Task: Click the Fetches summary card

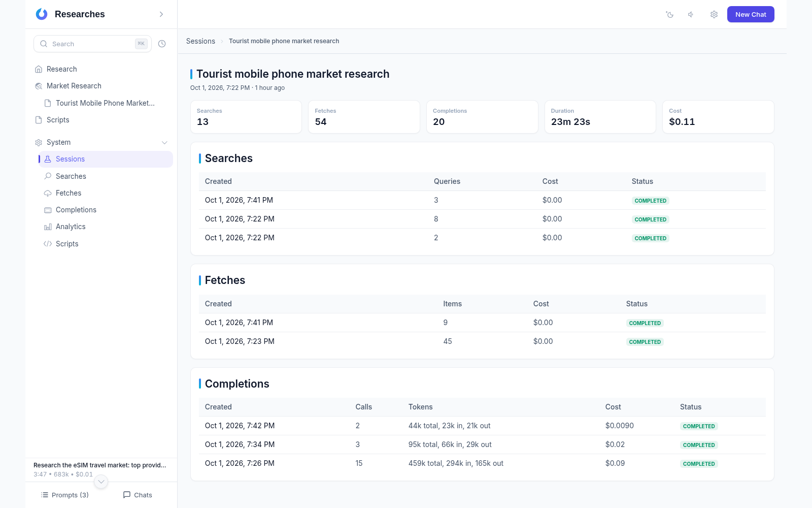Action: pyautogui.click(x=364, y=117)
